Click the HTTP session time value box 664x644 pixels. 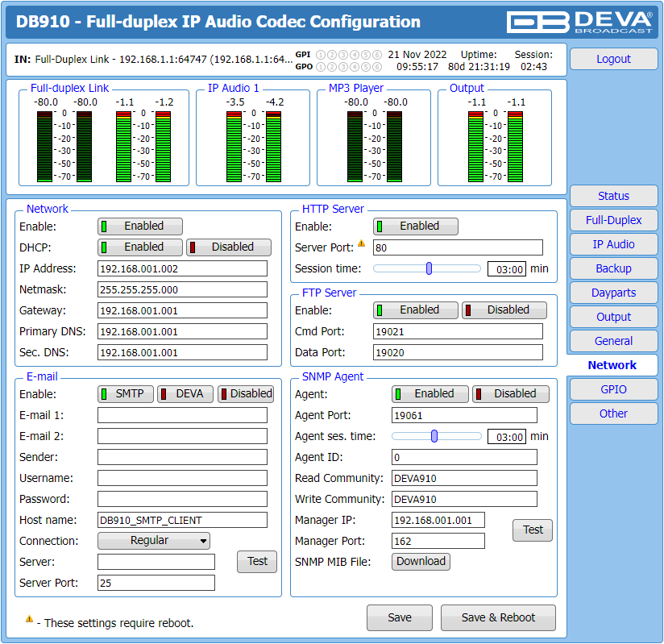click(x=507, y=269)
